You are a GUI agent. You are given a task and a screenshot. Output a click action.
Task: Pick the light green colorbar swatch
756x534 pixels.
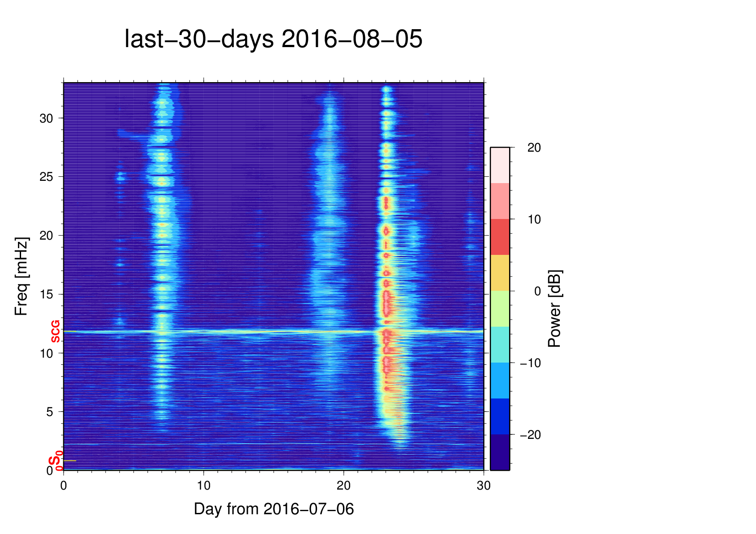click(x=500, y=309)
